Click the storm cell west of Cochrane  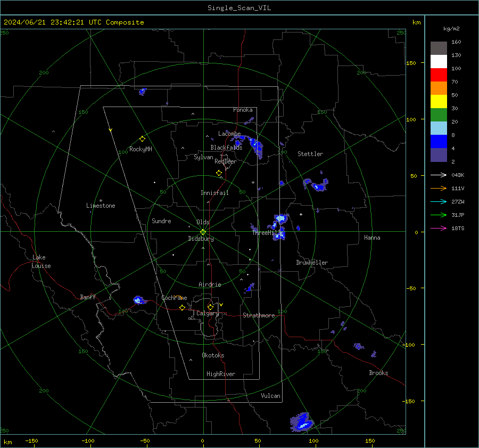[x=139, y=300]
